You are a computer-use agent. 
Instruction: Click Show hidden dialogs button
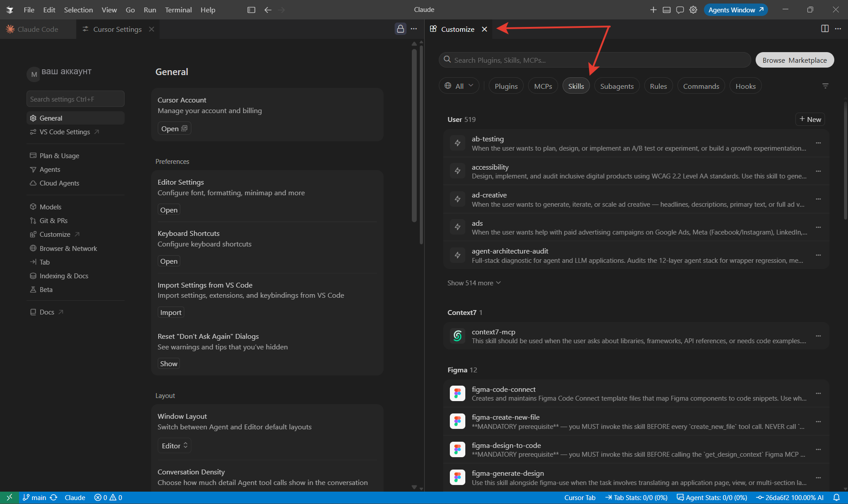[169, 364]
